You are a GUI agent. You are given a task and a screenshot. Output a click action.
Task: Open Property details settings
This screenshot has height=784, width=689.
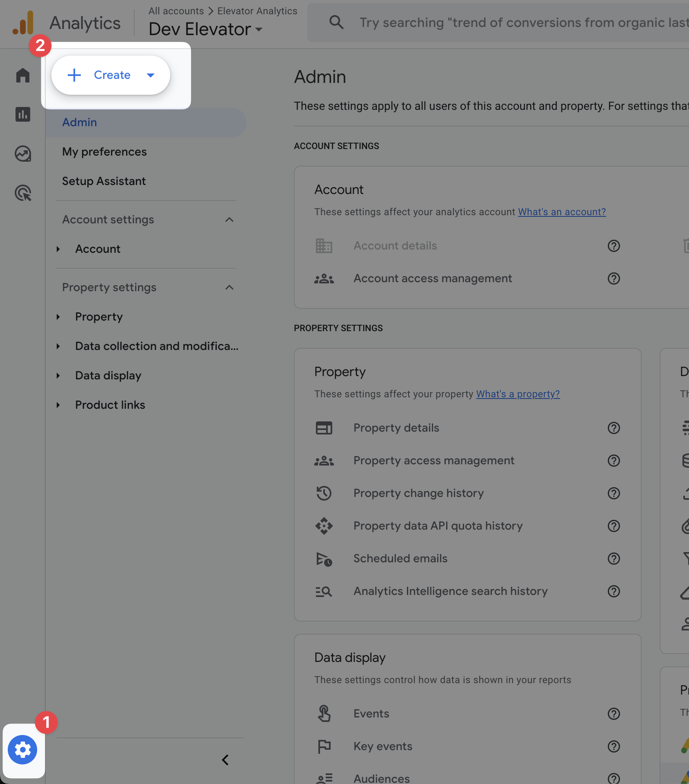tap(396, 428)
